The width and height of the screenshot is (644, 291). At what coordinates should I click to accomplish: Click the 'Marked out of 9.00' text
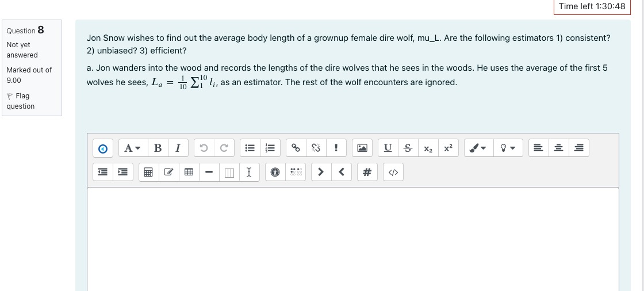[29, 75]
